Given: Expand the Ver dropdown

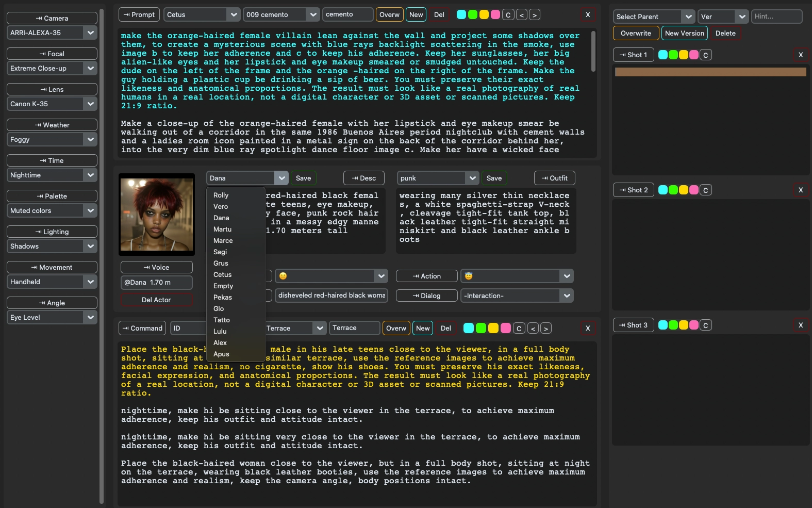Looking at the screenshot, I should (x=723, y=17).
